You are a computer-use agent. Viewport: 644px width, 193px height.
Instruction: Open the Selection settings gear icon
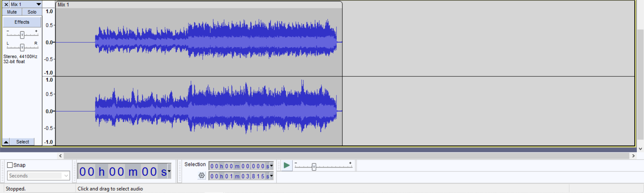tap(201, 176)
